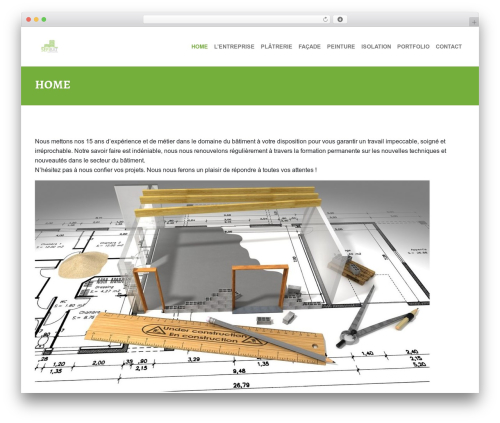This screenshot has height=423, width=500.
Task: Click the site logo in the header
Action: pyautogui.click(x=49, y=46)
